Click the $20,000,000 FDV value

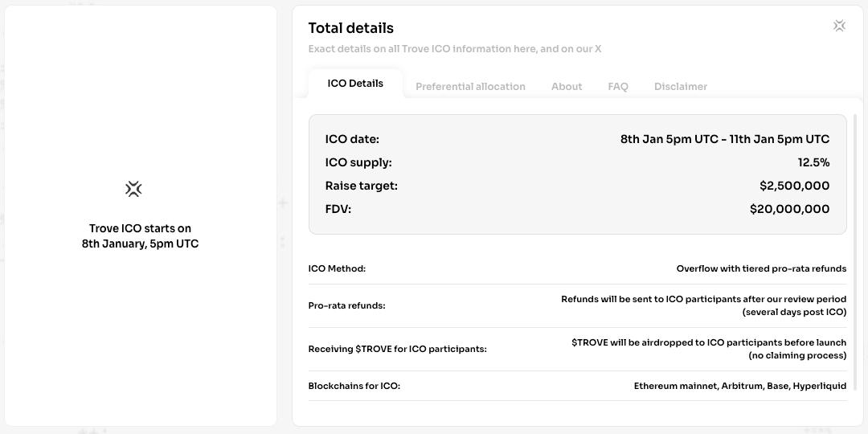(x=789, y=209)
